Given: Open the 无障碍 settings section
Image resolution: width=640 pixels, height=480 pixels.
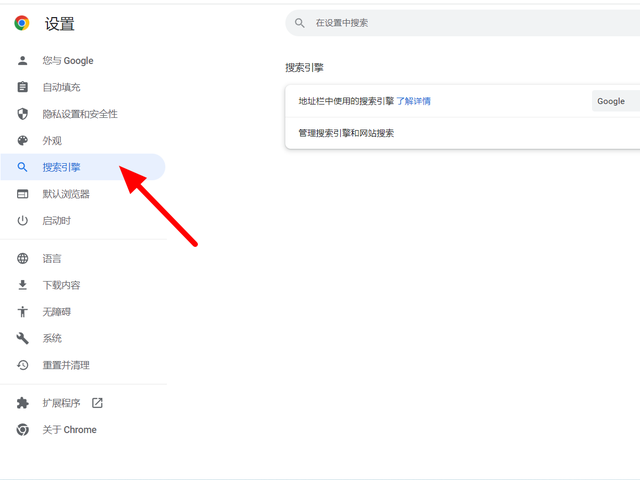Looking at the screenshot, I should (56, 312).
